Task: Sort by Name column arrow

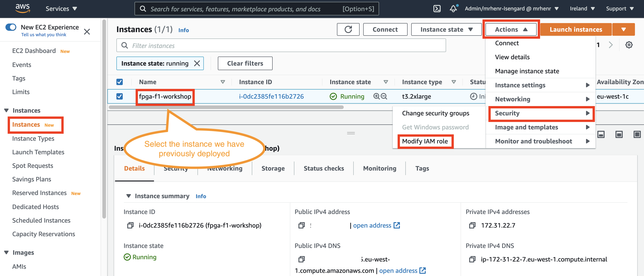Action: point(223,82)
